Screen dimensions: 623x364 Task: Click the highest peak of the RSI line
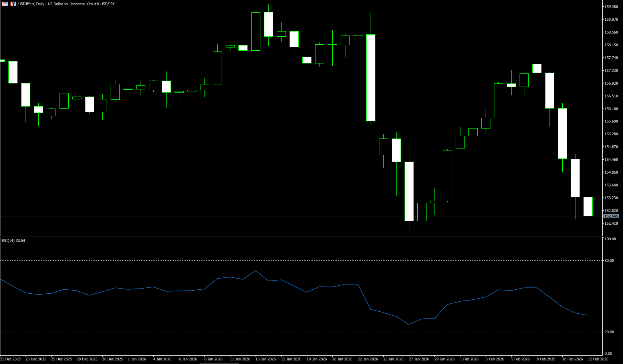[256, 271]
